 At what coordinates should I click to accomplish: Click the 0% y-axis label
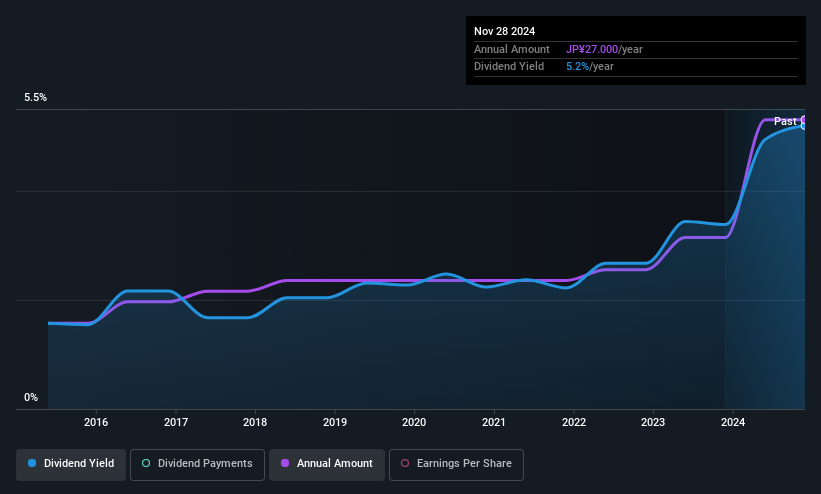point(31,398)
